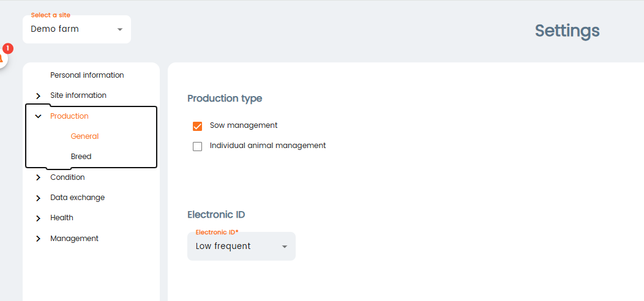
Task: Click the notification alert icon with badge
Action: (x=3, y=56)
